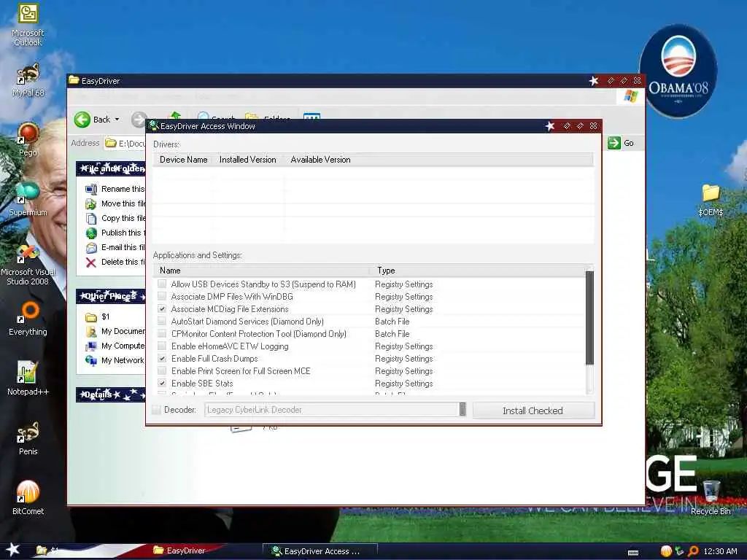Viewport: 747px width, 560px height.
Task: Click the orange BitComet tray icon
Action: click(x=666, y=551)
